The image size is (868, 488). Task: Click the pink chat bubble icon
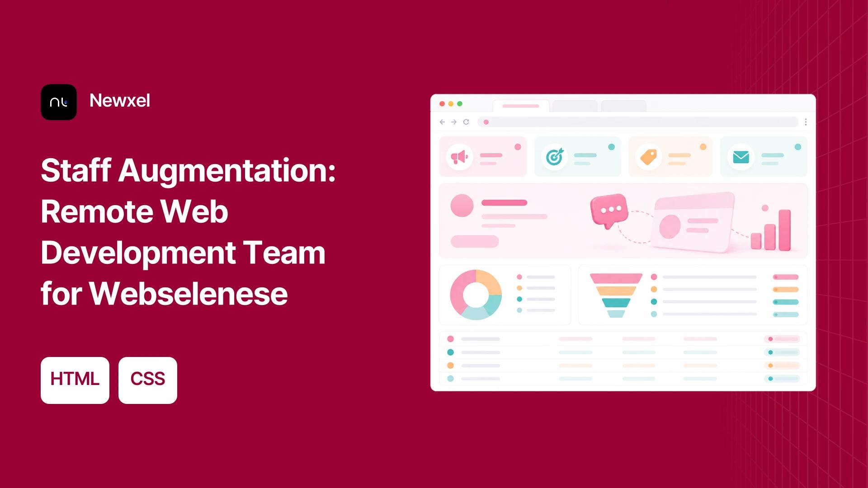click(x=609, y=211)
